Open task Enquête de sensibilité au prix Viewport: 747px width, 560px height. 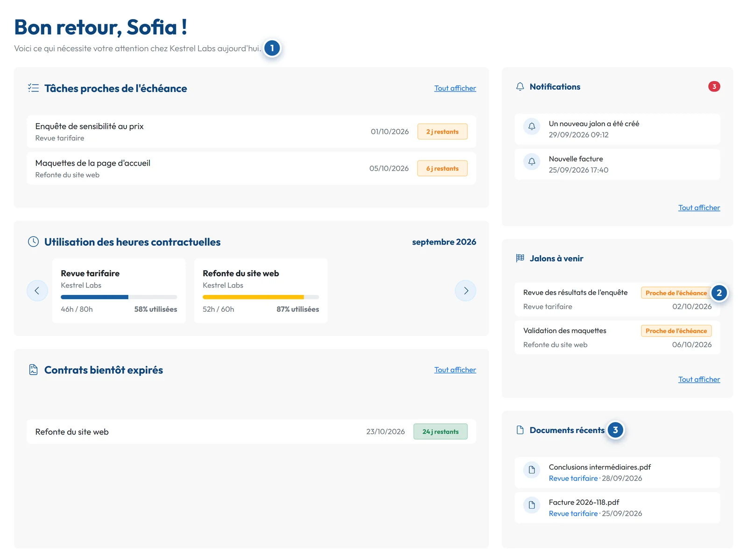(251, 132)
